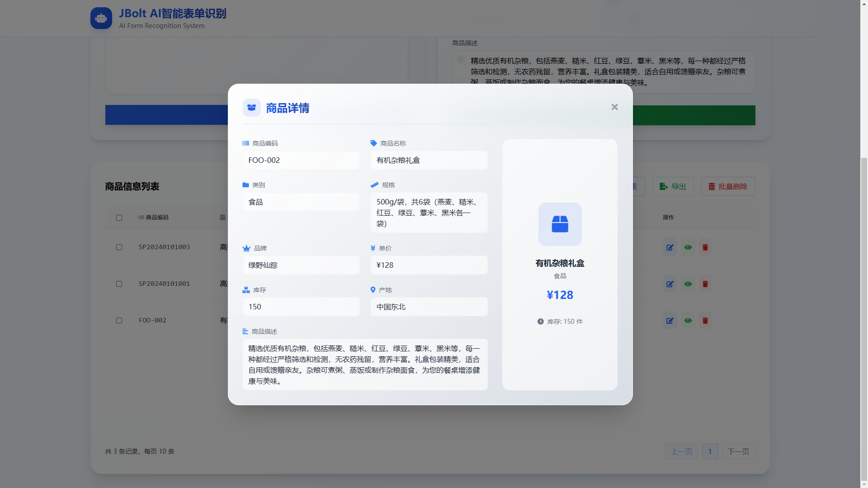
Task: Click the lines icon next to 商品描述 in dialog
Action: click(245, 332)
